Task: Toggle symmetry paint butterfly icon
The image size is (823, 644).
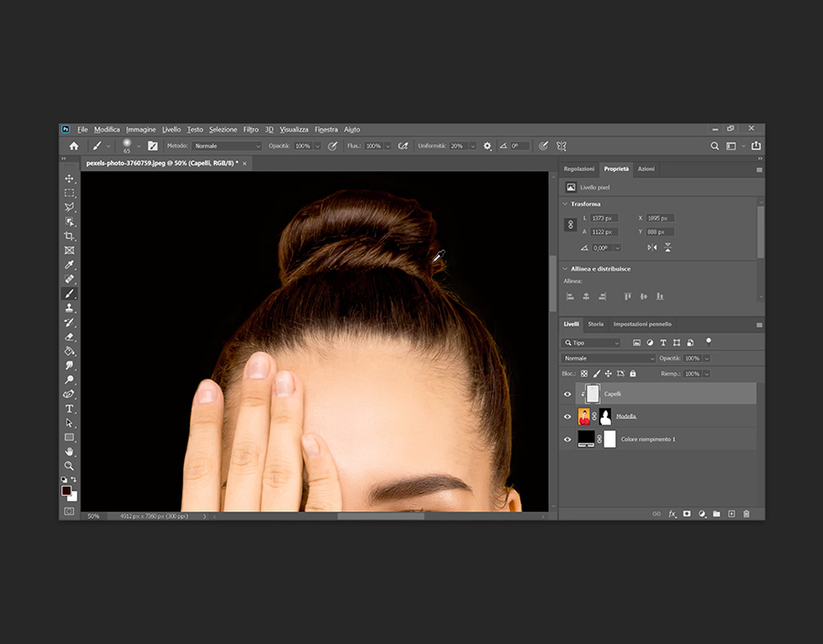Action: point(561,146)
